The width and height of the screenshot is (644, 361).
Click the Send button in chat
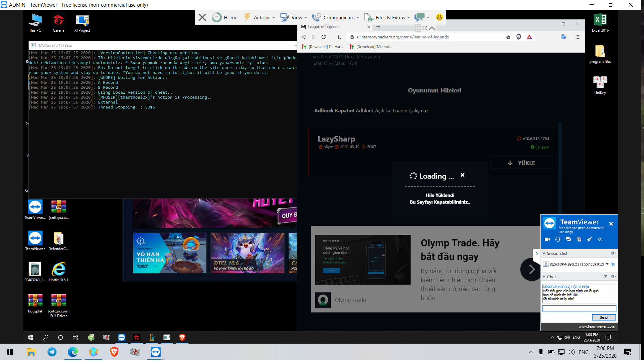click(x=604, y=317)
